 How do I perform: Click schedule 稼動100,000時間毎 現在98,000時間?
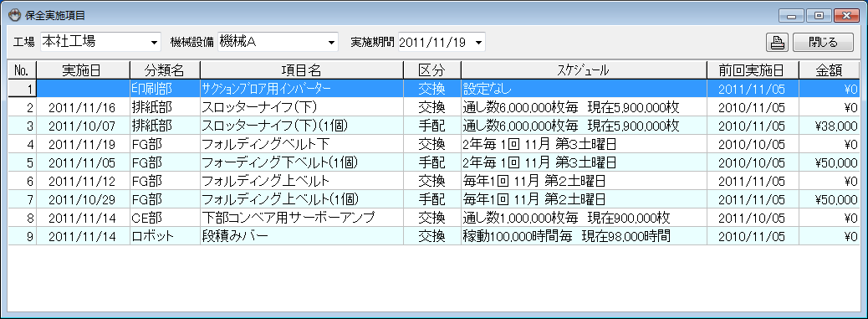[x=584, y=236]
